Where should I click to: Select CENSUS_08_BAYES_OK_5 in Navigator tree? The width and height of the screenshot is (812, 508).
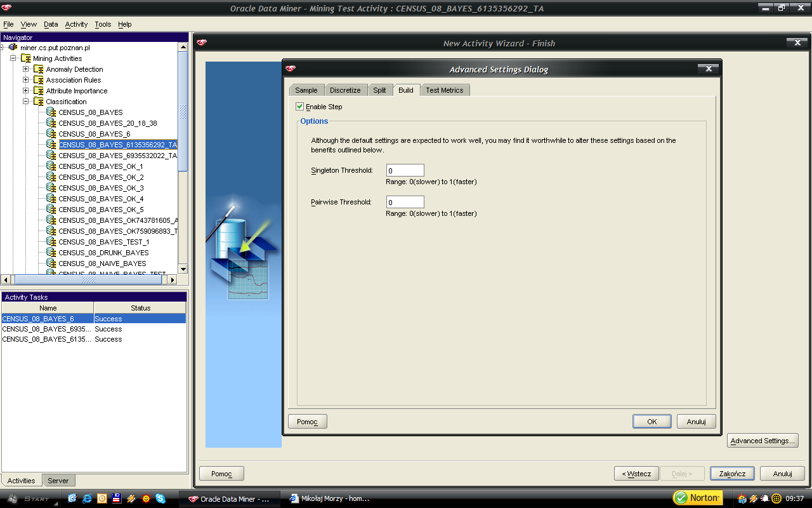pos(101,209)
